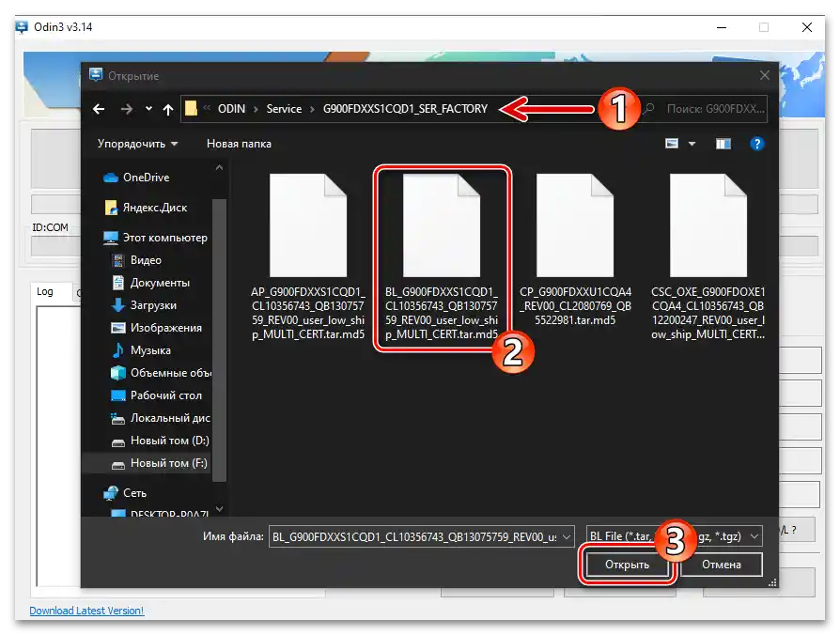The height and width of the screenshot is (635, 840).
Task: Click the AP_G900FDXXS1CQD1 file name text
Action: 308,313
